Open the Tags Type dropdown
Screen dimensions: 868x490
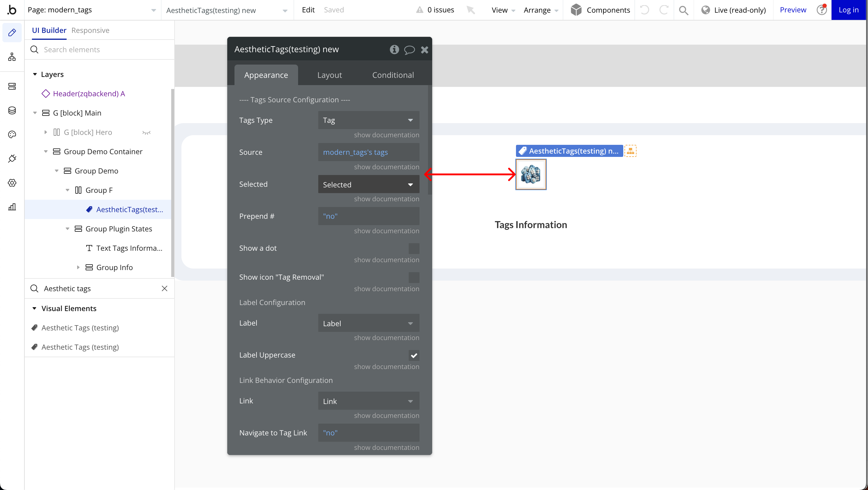pos(368,120)
